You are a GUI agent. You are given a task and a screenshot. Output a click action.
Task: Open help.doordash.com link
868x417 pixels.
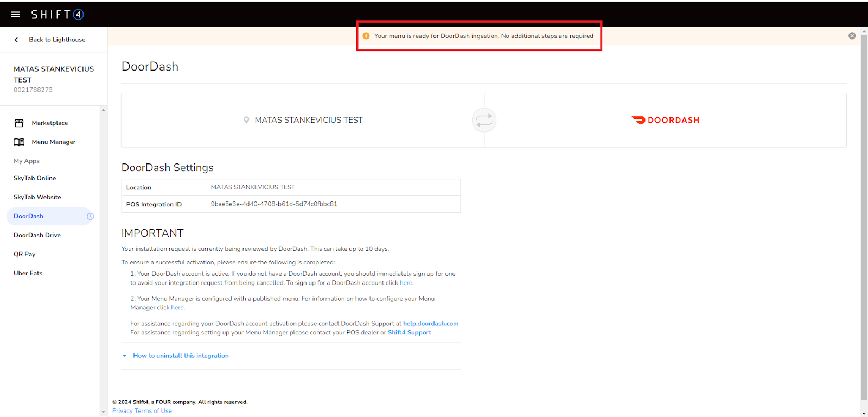point(431,324)
